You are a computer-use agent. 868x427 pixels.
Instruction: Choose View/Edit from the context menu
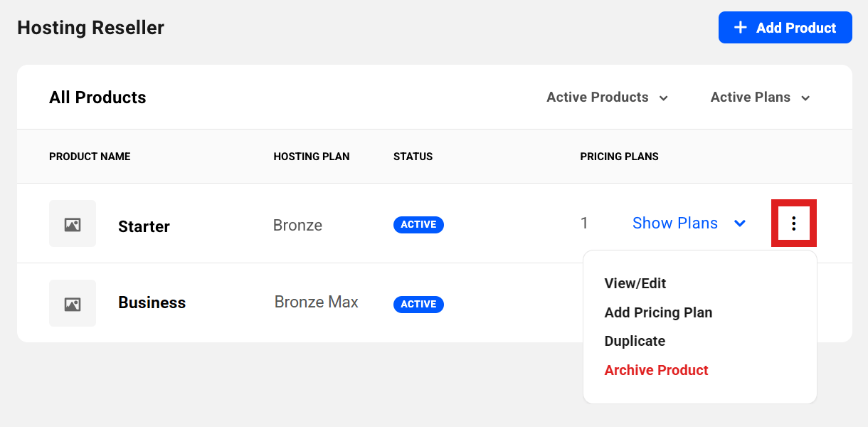(635, 283)
